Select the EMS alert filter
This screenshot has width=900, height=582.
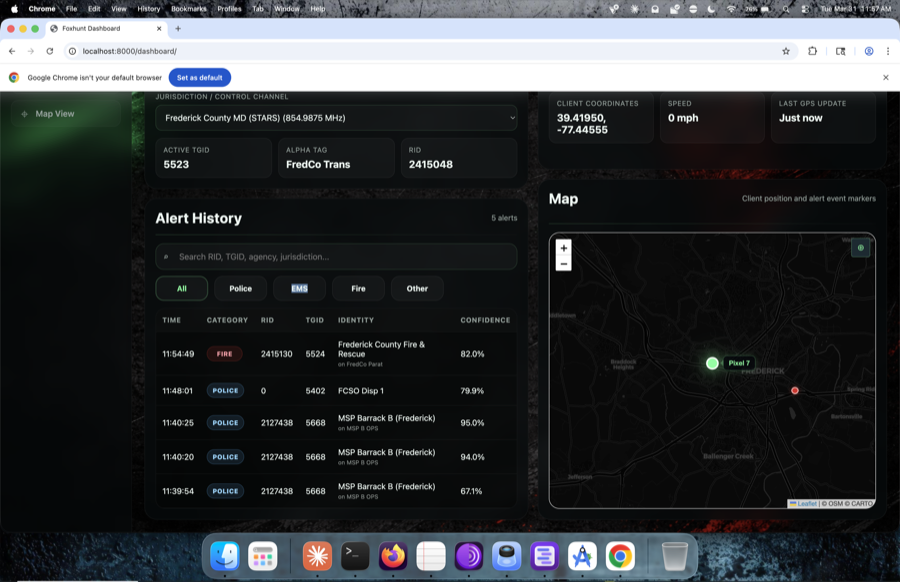[298, 288]
